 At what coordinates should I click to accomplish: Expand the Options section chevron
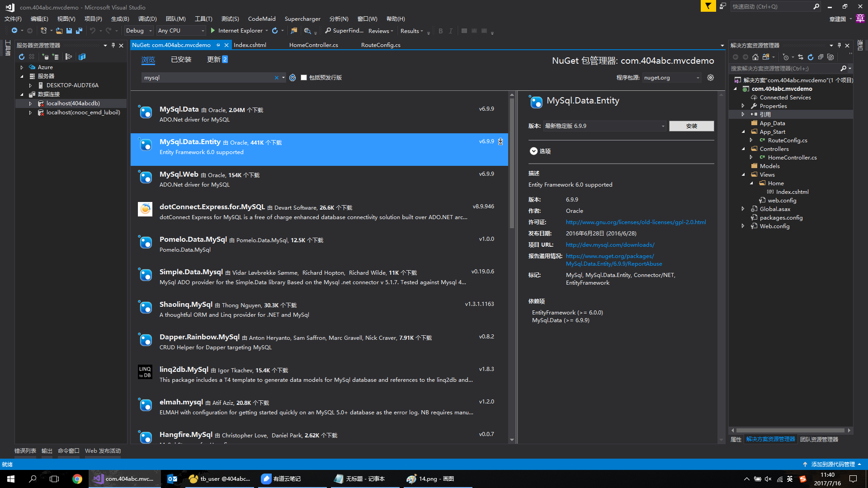[x=533, y=151]
